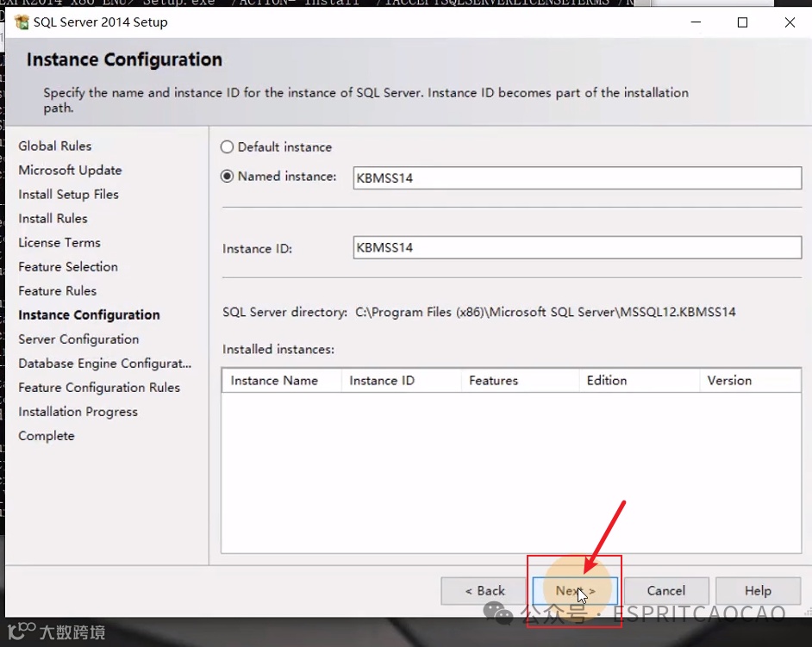Select Server Configuration step in sidebar
This screenshot has width=812, height=647.
pos(78,339)
